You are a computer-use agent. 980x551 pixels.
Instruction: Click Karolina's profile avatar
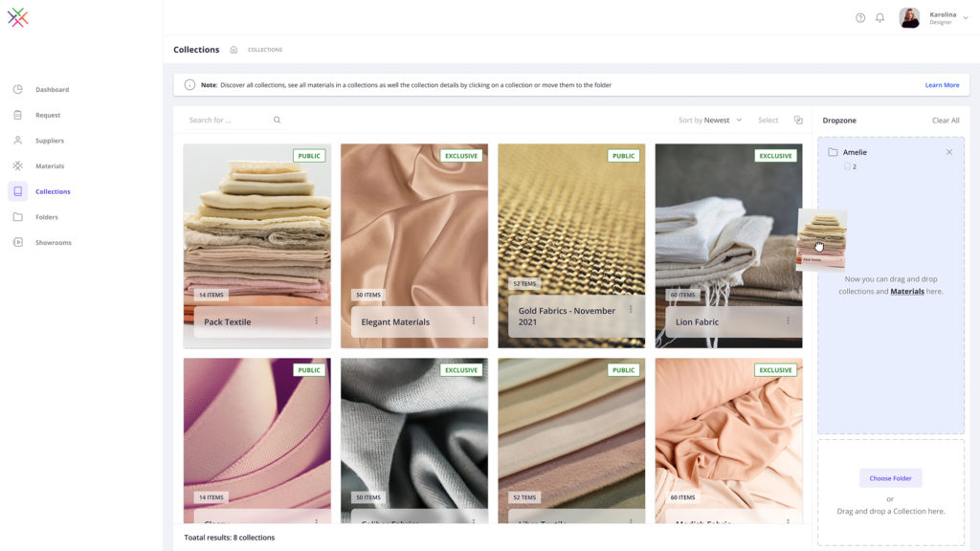pyautogui.click(x=909, y=17)
